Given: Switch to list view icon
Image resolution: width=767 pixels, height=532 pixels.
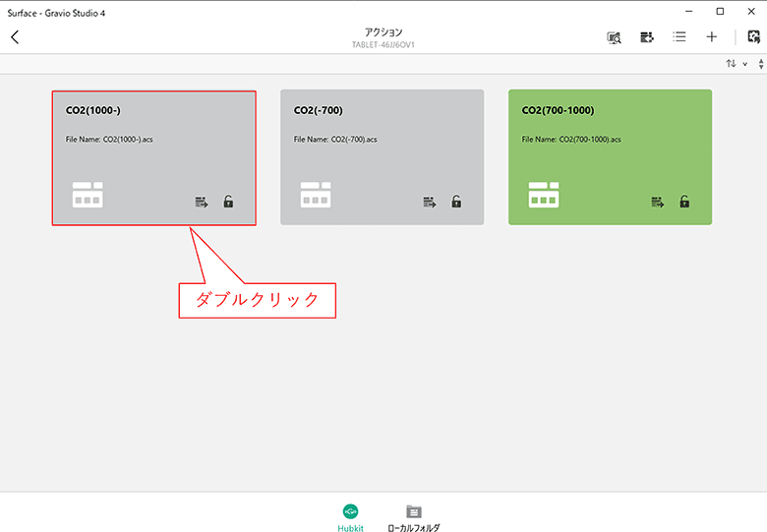Looking at the screenshot, I should click(x=678, y=36).
